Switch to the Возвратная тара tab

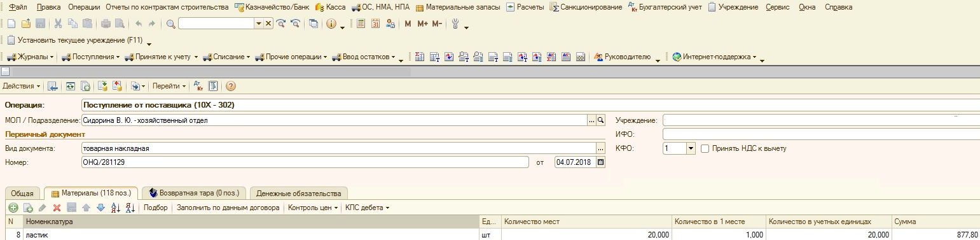[x=194, y=193]
